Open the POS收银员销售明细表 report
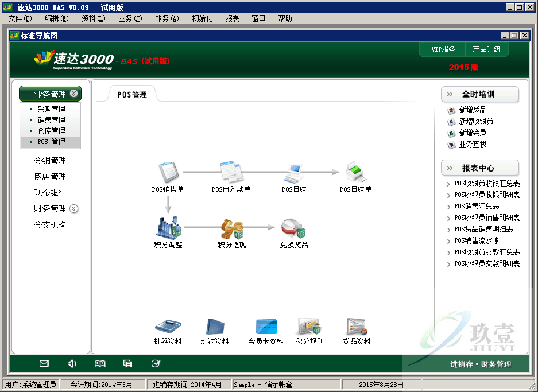The image size is (538, 392). [487, 218]
